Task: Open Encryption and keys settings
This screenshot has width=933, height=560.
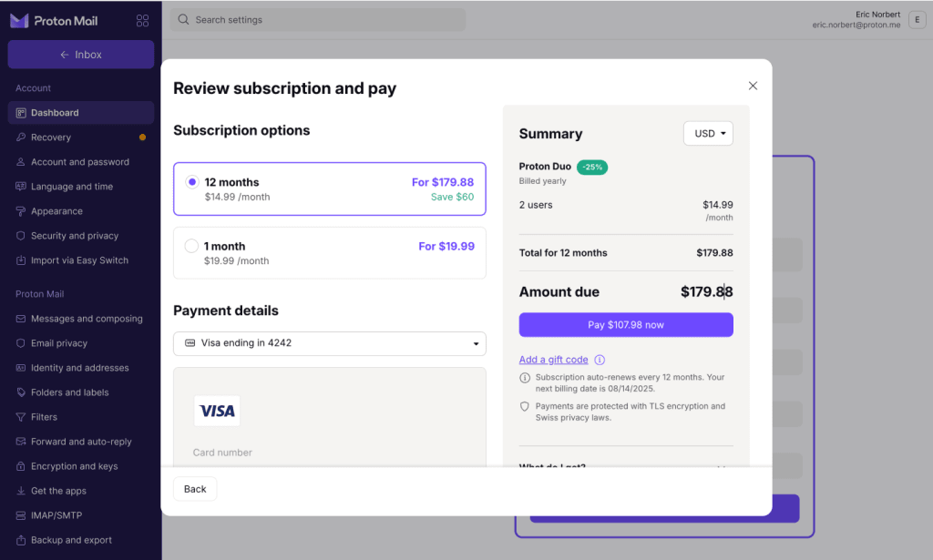Action: point(81,466)
